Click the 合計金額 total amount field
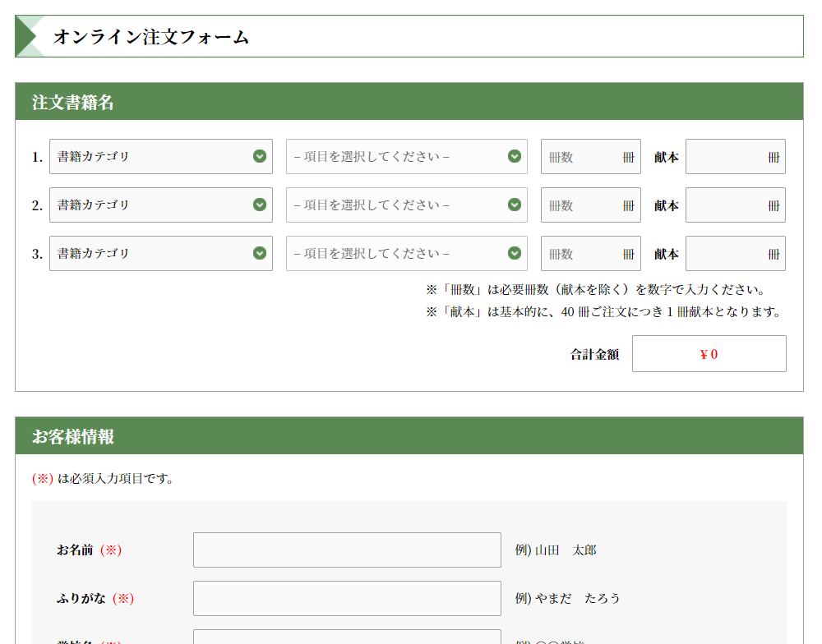 coord(709,354)
